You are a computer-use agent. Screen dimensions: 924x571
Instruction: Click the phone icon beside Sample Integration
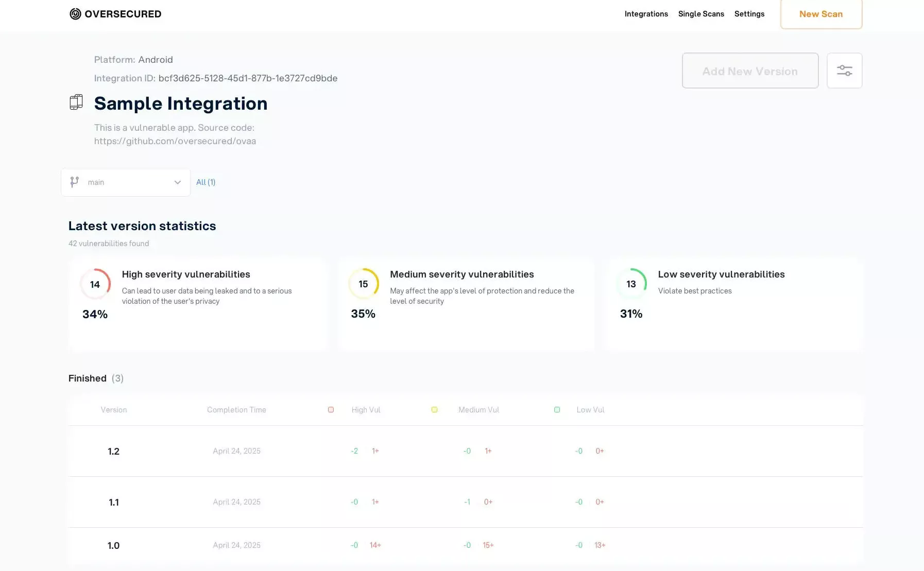[x=76, y=101]
